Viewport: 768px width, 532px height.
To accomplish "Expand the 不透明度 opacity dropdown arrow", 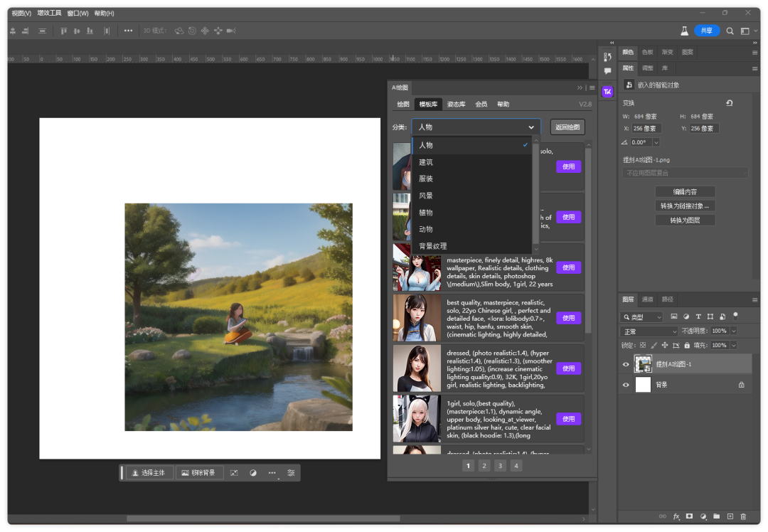I will (x=734, y=331).
